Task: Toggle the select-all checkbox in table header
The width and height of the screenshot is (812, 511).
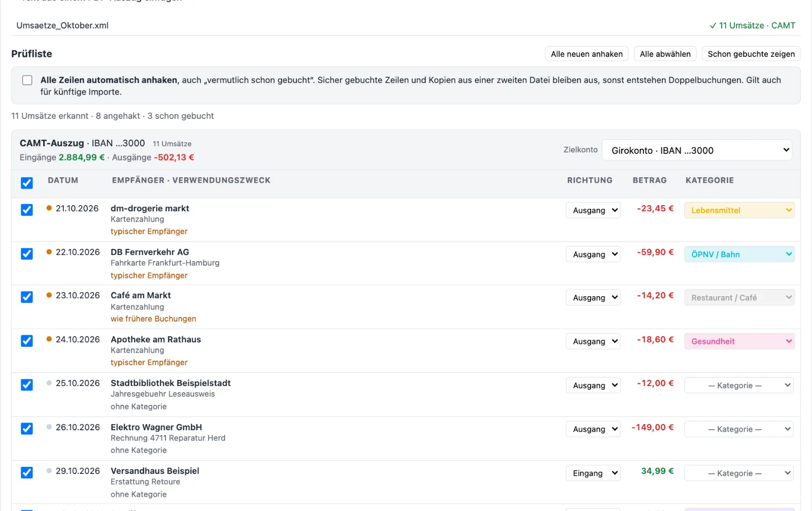Action: pyautogui.click(x=27, y=183)
